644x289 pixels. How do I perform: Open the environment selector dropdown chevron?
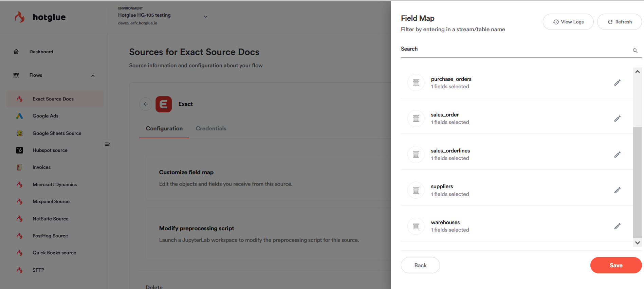(205, 16)
